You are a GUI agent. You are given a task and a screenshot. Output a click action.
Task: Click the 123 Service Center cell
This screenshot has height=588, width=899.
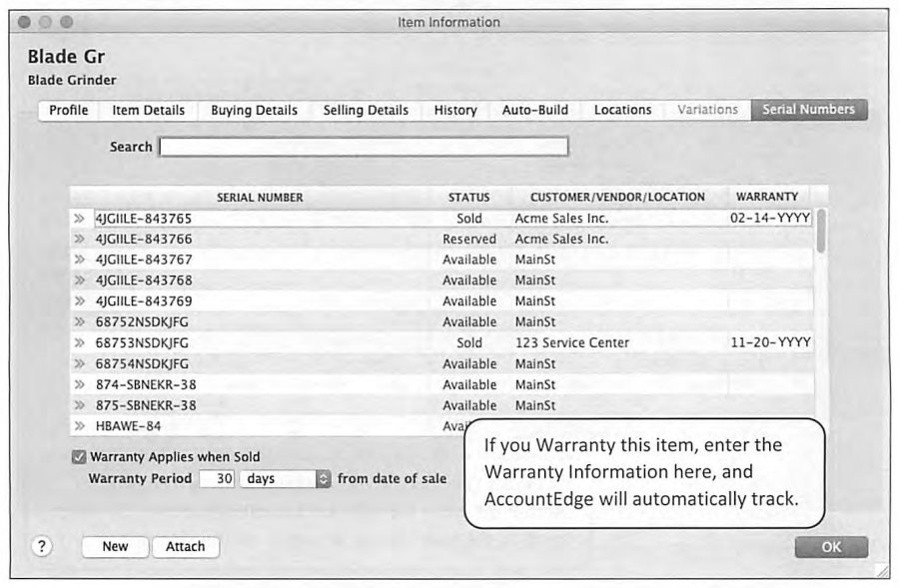[571, 342]
